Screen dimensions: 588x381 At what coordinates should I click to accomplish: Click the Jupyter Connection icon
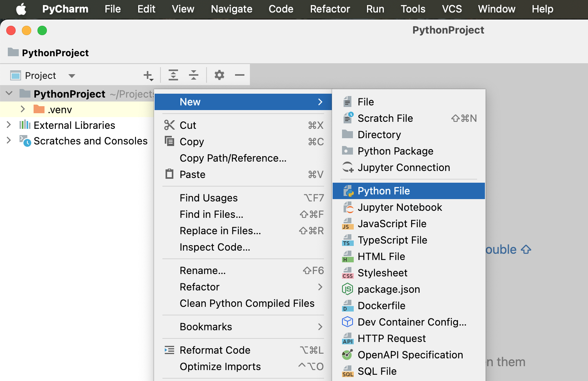(348, 167)
